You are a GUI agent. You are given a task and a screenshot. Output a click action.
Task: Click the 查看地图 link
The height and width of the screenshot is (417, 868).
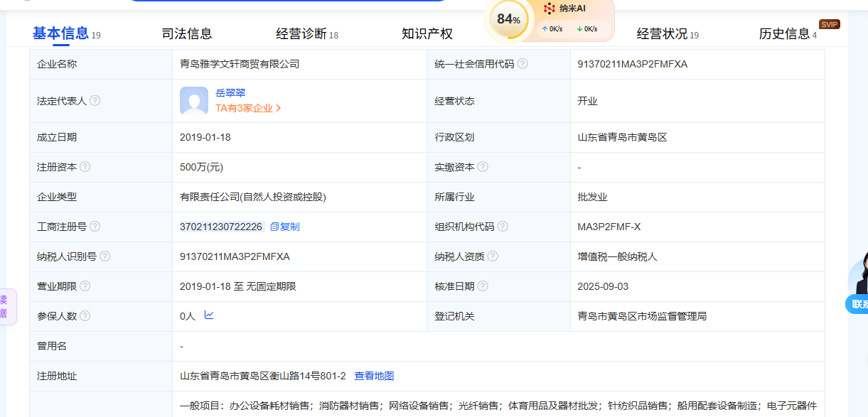tap(374, 376)
